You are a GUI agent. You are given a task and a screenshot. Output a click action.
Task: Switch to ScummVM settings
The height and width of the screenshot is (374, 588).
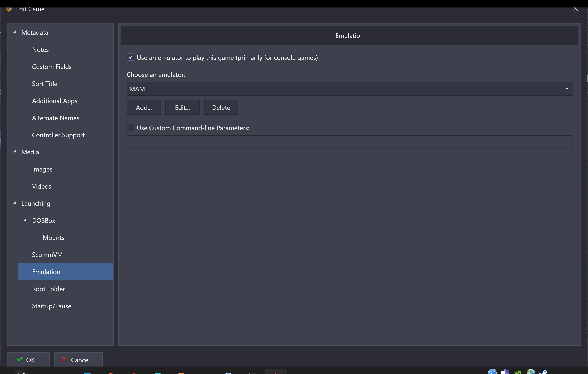tap(47, 255)
